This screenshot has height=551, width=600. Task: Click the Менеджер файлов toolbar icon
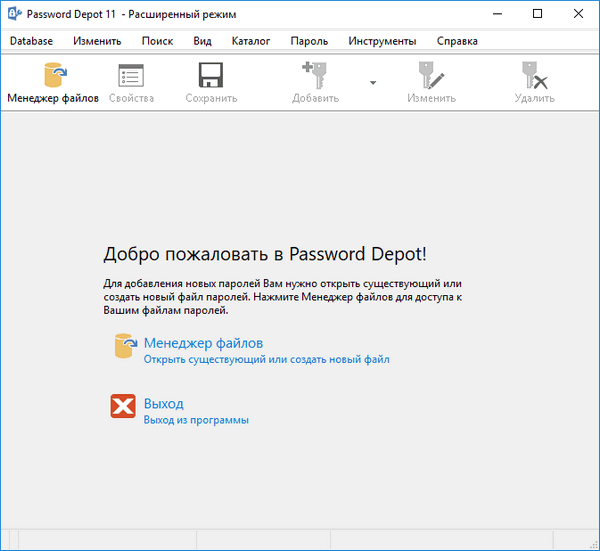(x=53, y=76)
